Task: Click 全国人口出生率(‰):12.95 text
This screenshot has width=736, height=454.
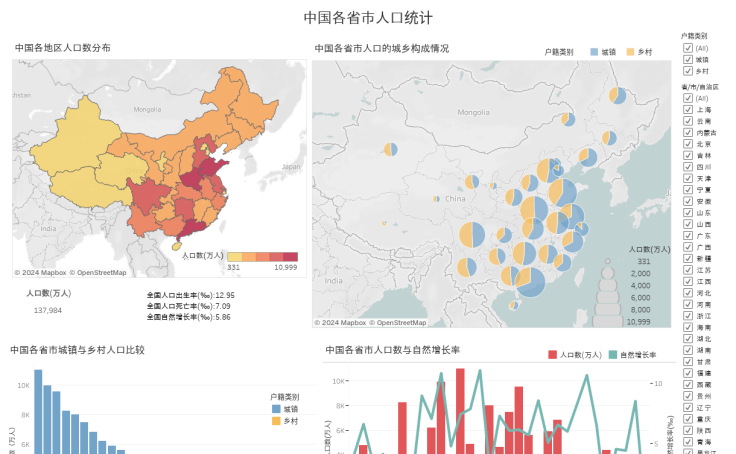Action: click(191, 295)
